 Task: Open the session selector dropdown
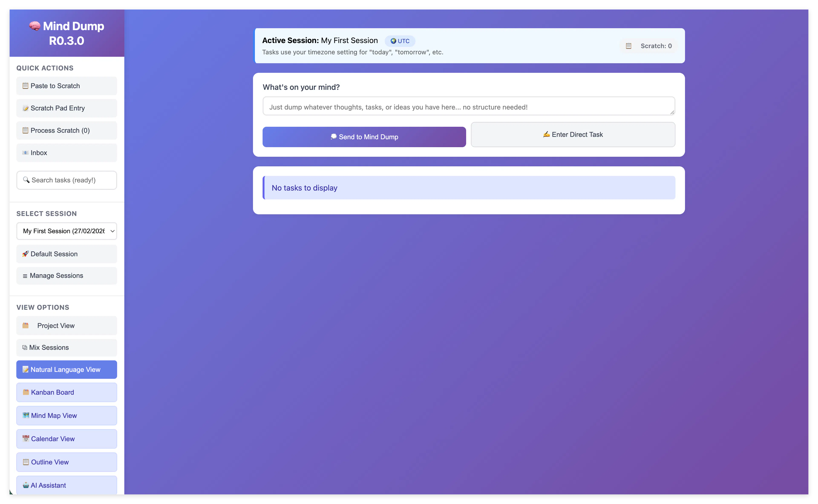67,231
